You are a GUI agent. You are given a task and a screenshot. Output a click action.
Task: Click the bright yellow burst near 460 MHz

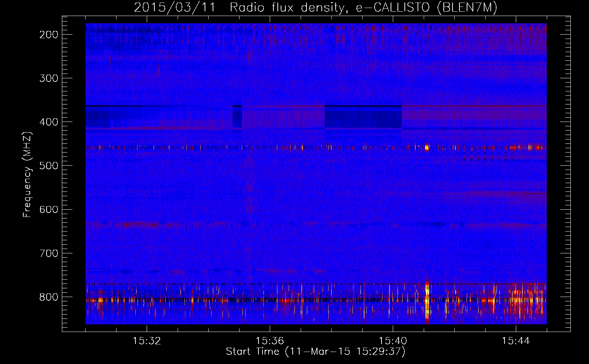427,147
